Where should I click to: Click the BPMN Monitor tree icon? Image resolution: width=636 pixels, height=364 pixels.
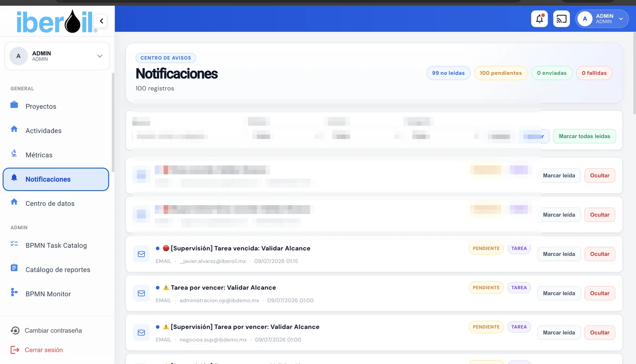14,292
